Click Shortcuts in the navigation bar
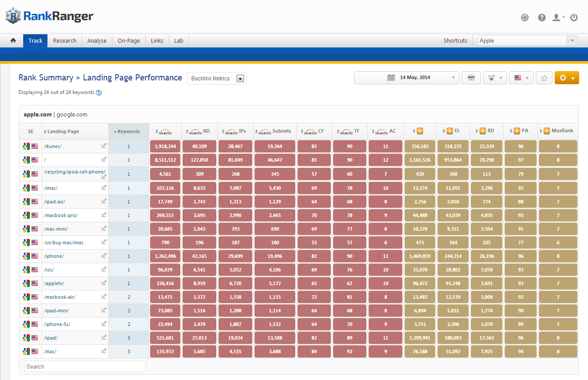This screenshot has width=588, height=380. 455,40
